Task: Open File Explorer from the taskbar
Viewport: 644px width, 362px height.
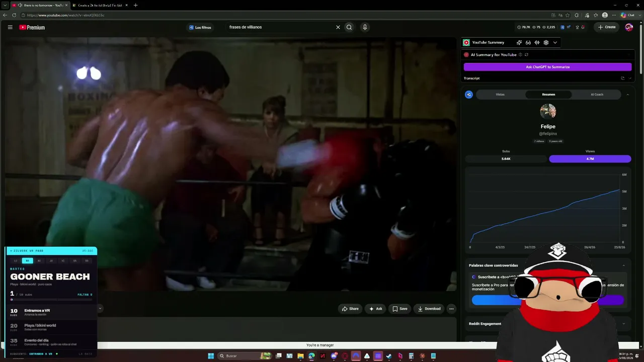Action: point(300,356)
